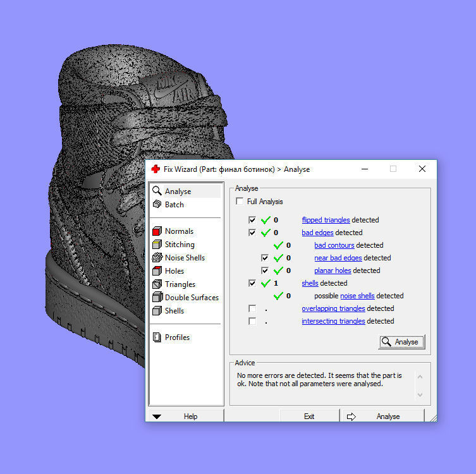Click the Double Surfaces icon

pyautogui.click(x=157, y=297)
